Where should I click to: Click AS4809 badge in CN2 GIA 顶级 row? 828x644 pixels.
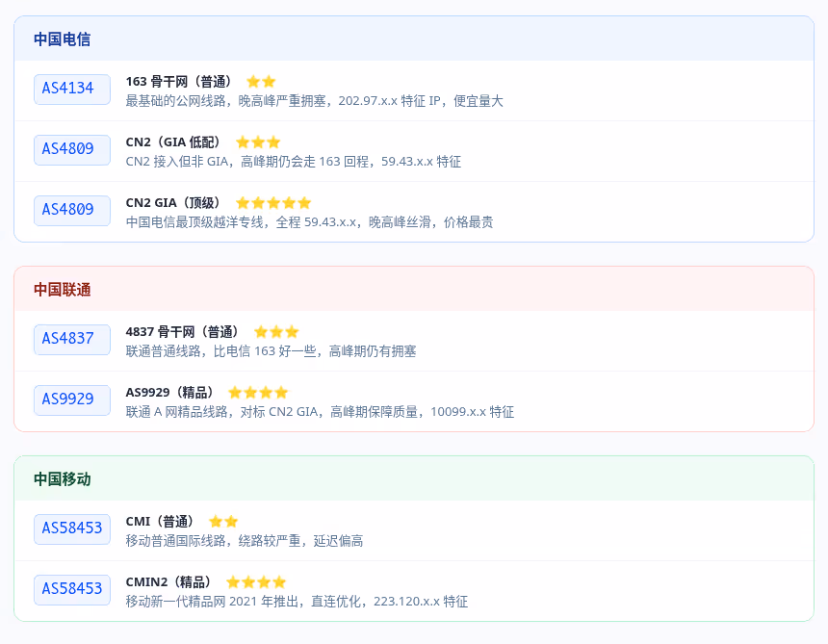coord(72,211)
